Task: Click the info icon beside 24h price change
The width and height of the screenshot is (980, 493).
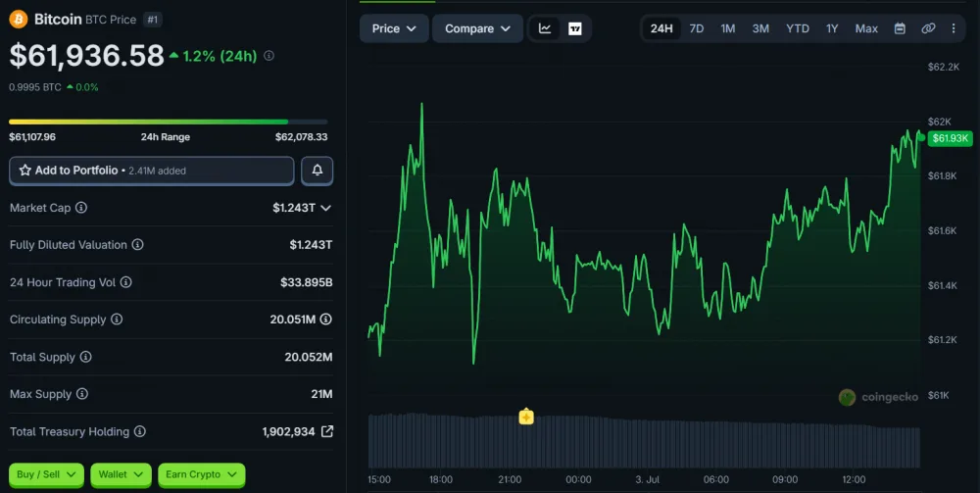Action: click(269, 56)
